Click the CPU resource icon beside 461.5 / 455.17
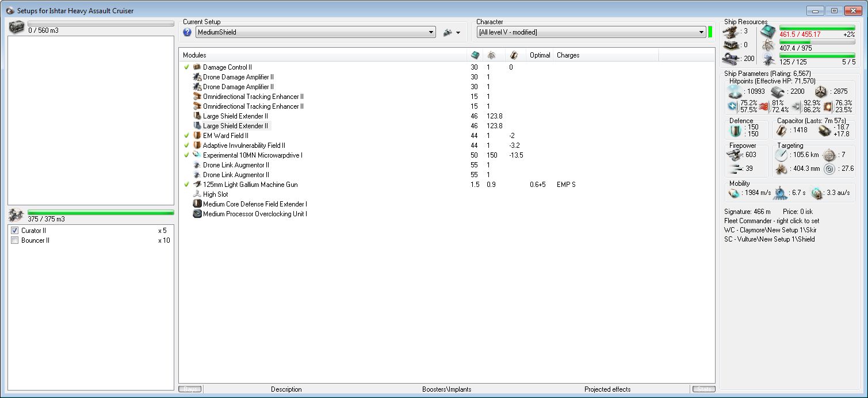Image resolution: width=868 pixels, height=398 pixels. click(x=768, y=31)
